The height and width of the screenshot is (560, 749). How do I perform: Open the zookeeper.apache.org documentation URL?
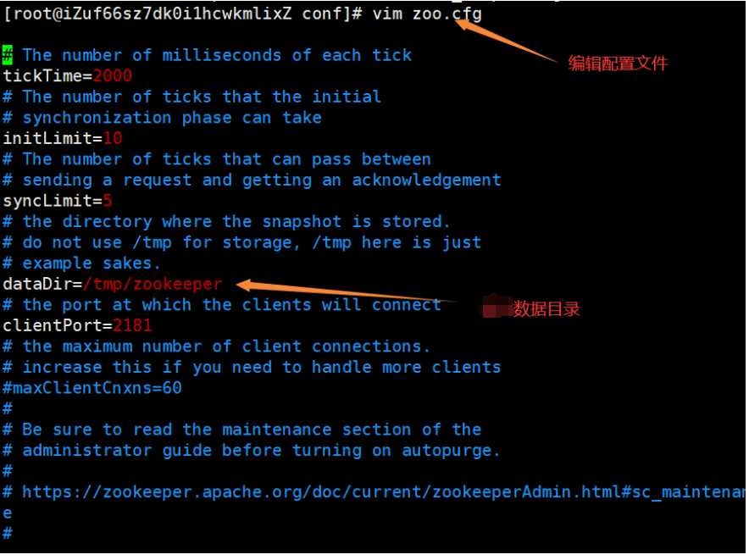(x=384, y=492)
